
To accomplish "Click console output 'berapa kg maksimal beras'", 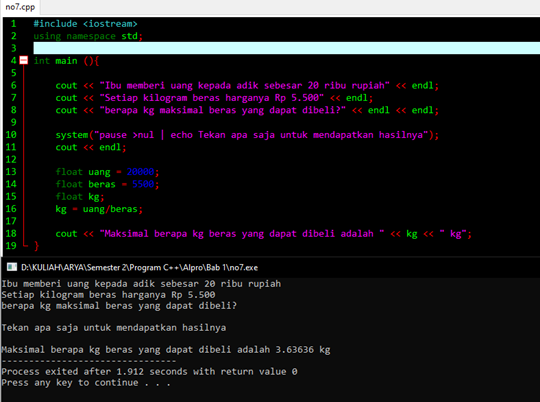I will [119, 306].
